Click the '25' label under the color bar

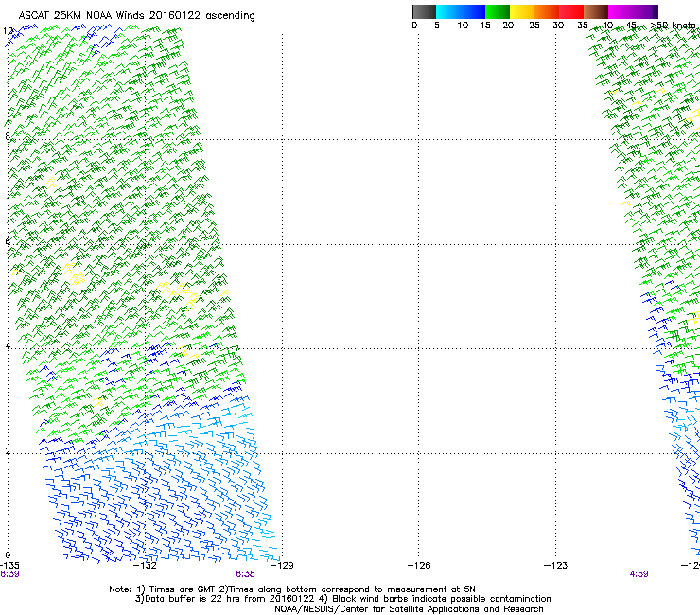coord(534,26)
